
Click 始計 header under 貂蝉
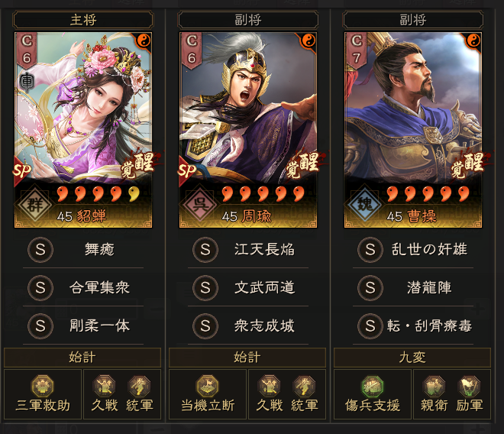tap(82, 358)
